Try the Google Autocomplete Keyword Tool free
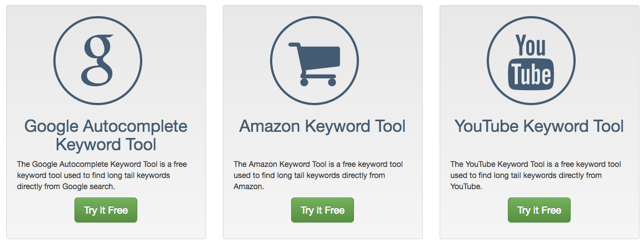The width and height of the screenshot is (644, 247). coord(106,210)
